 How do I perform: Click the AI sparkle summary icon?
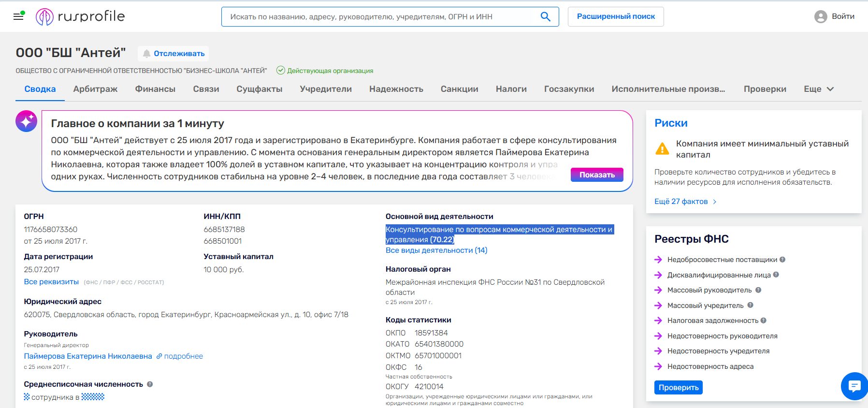(27, 121)
